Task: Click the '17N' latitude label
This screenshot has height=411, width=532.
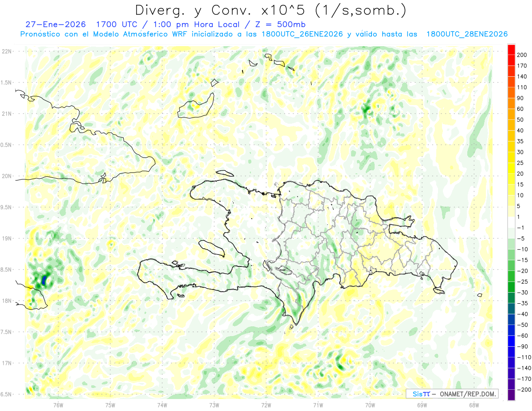Action: pyautogui.click(x=7, y=363)
